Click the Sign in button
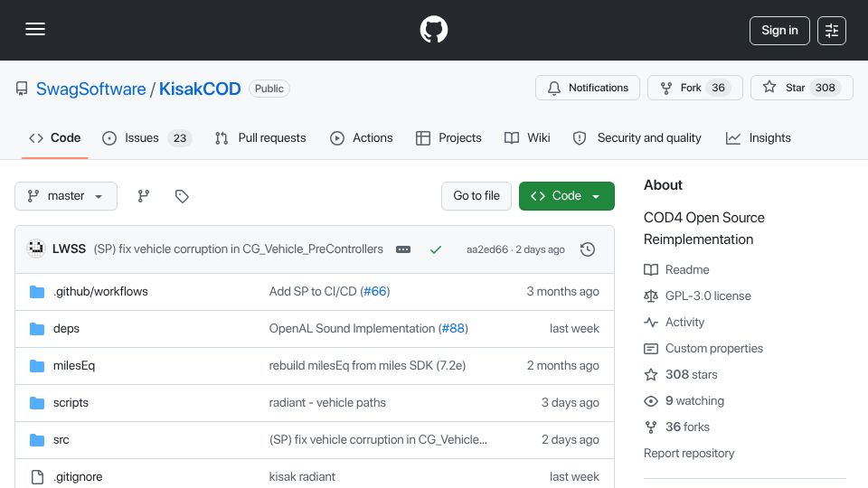Image resolution: width=868 pixels, height=488 pixels. [779, 31]
